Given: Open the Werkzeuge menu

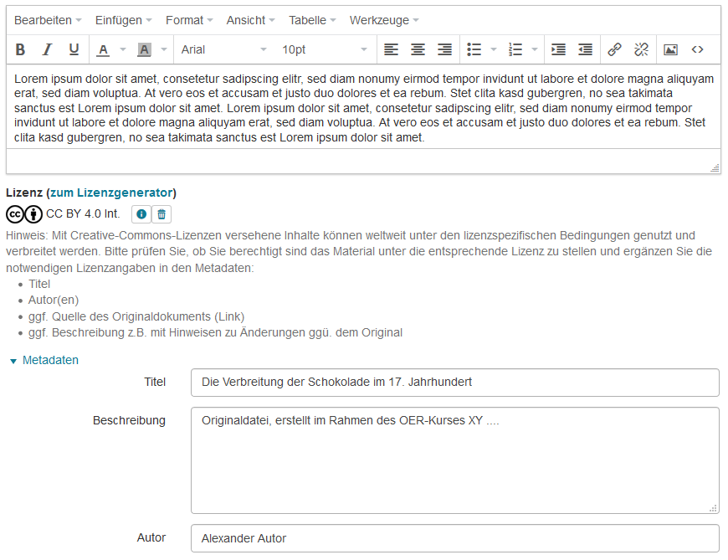Looking at the screenshot, I should [x=383, y=20].
